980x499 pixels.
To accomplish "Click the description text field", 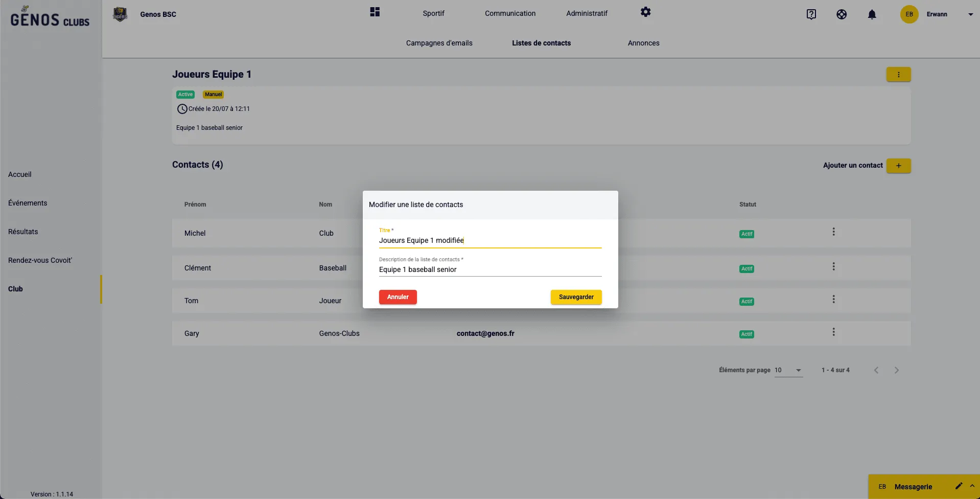I will [489, 269].
